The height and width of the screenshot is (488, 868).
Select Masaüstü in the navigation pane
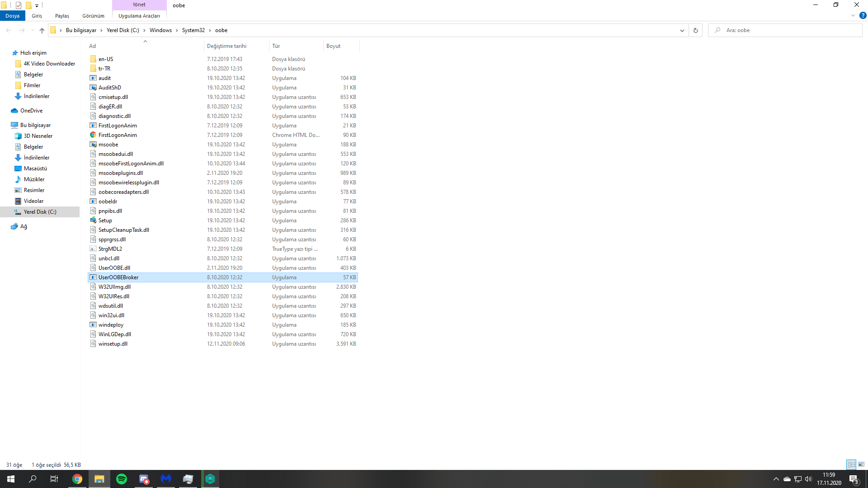click(35, 169)
